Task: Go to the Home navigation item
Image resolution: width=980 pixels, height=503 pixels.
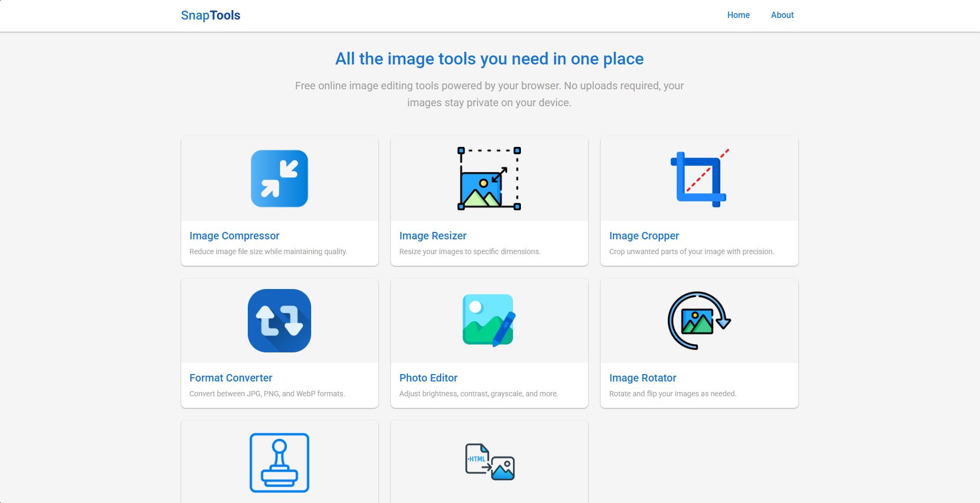Action: (738, 15)
